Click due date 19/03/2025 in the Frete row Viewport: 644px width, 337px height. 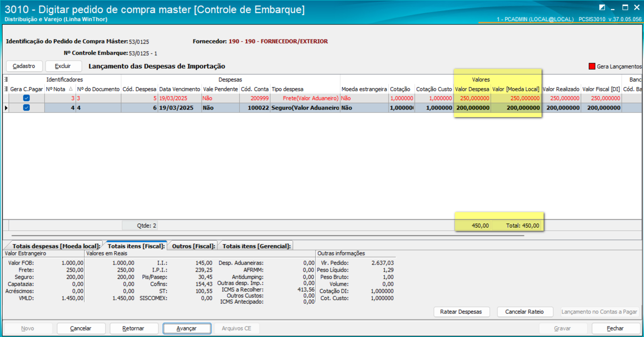tap(180, 98)
